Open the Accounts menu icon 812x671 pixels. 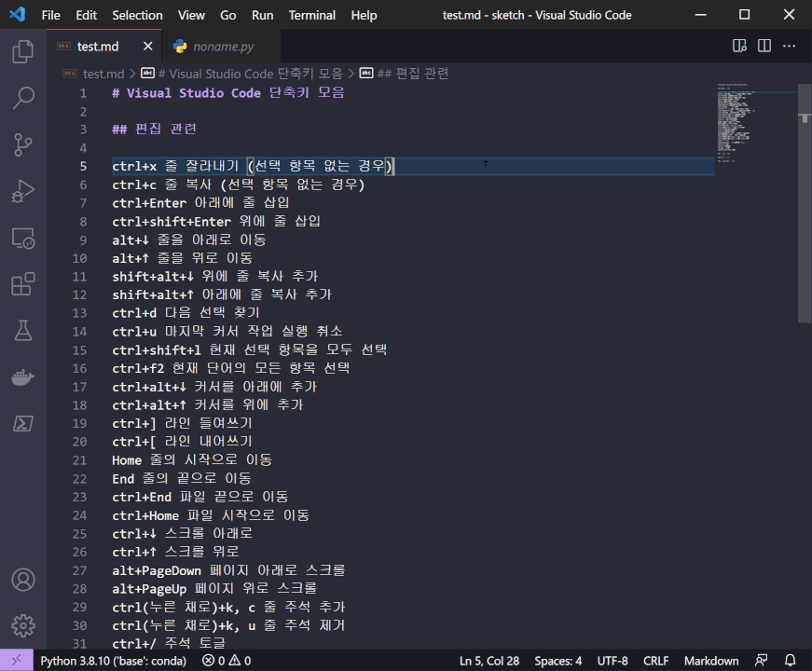(22, 580)
